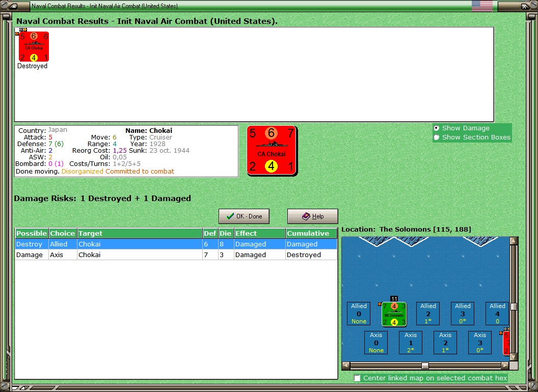Screen dimensions: 538x392
Task: Enable Center linked map on selected combat hex
Action: 357,378
